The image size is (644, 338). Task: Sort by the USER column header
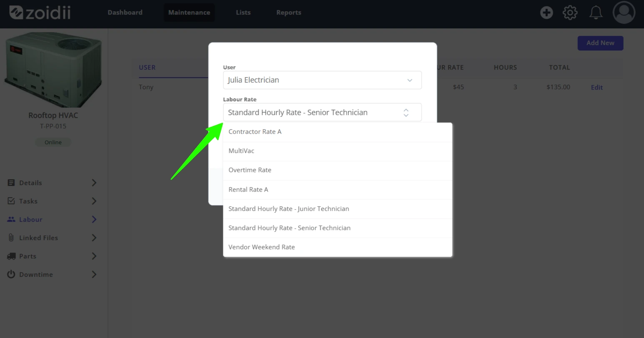coord(147,67)
